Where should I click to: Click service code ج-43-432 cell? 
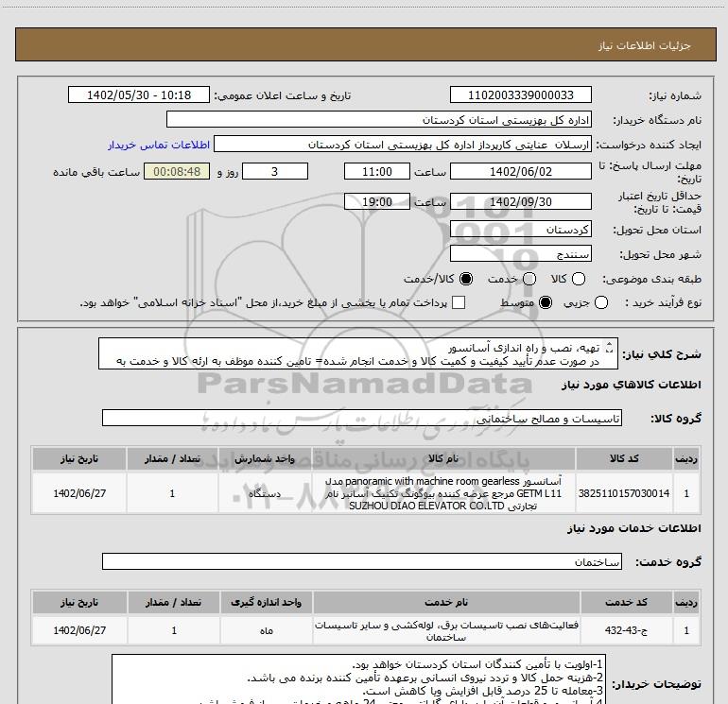(x=626, y=630)
